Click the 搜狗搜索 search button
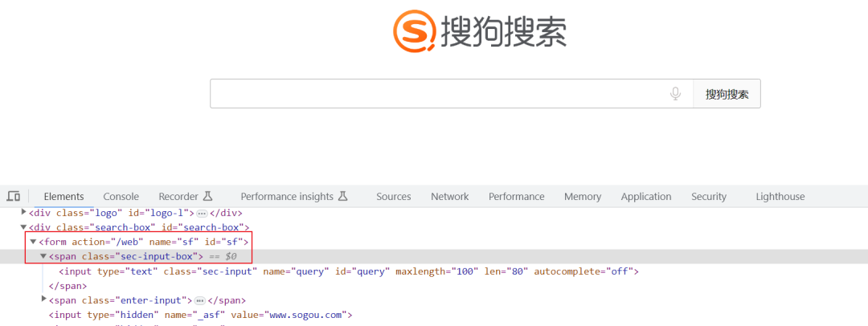This screenshot has width=868, height=326. pos(727,94)
